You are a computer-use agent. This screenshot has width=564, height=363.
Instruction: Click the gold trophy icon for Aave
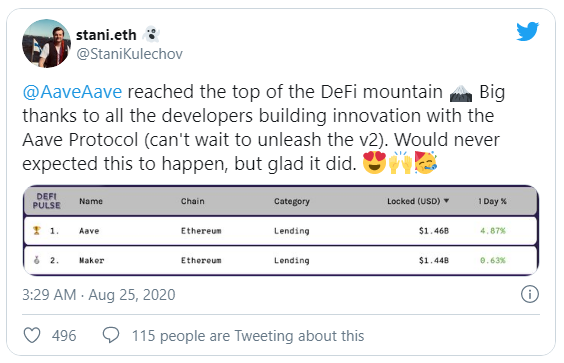(x=36, y=230)
